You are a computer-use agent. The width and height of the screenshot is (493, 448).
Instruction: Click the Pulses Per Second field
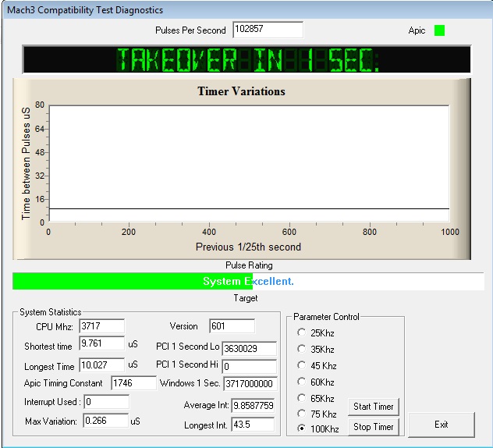click(268, 30)
